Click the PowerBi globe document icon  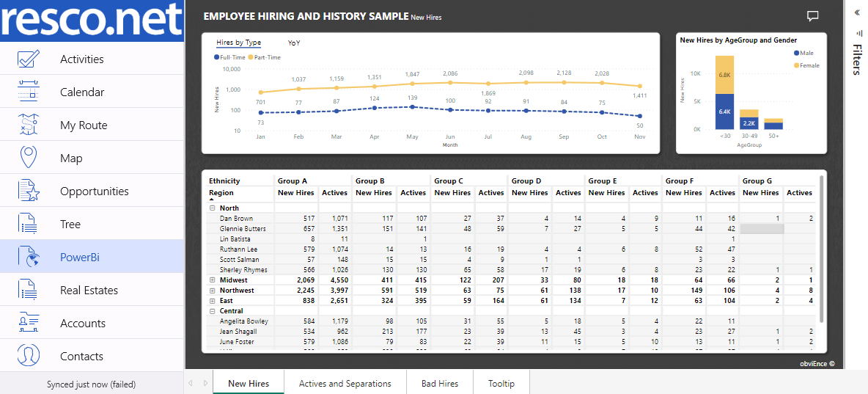click(x=28, y=257)
